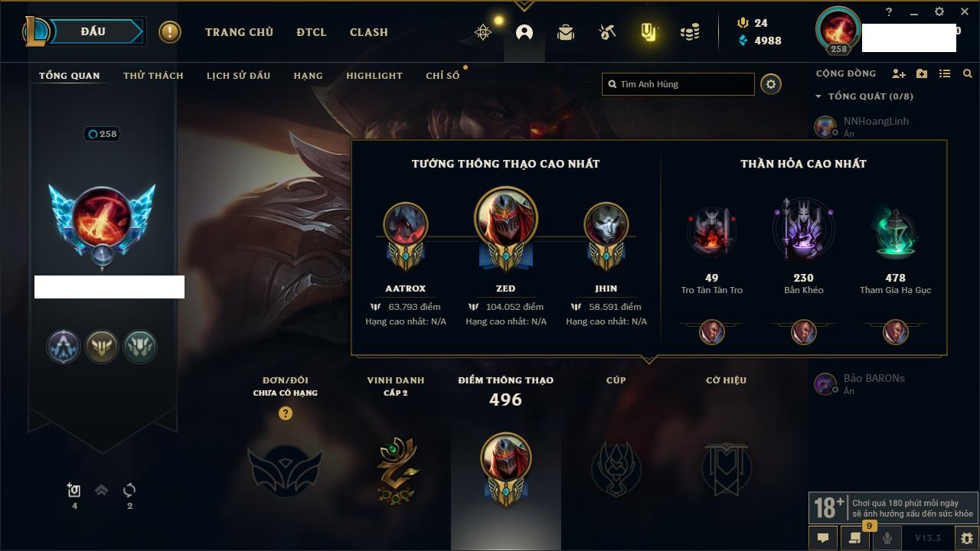Open the Crafting hammer icon
This screenshot has height=551, width=980.
click(x=607, y=32)
